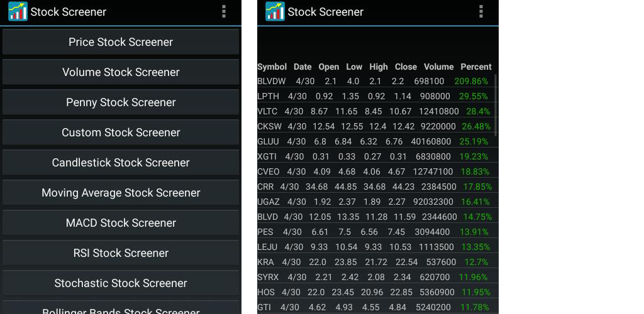
Task: Select Volume Stock Screener
Action: pos(121,72)
